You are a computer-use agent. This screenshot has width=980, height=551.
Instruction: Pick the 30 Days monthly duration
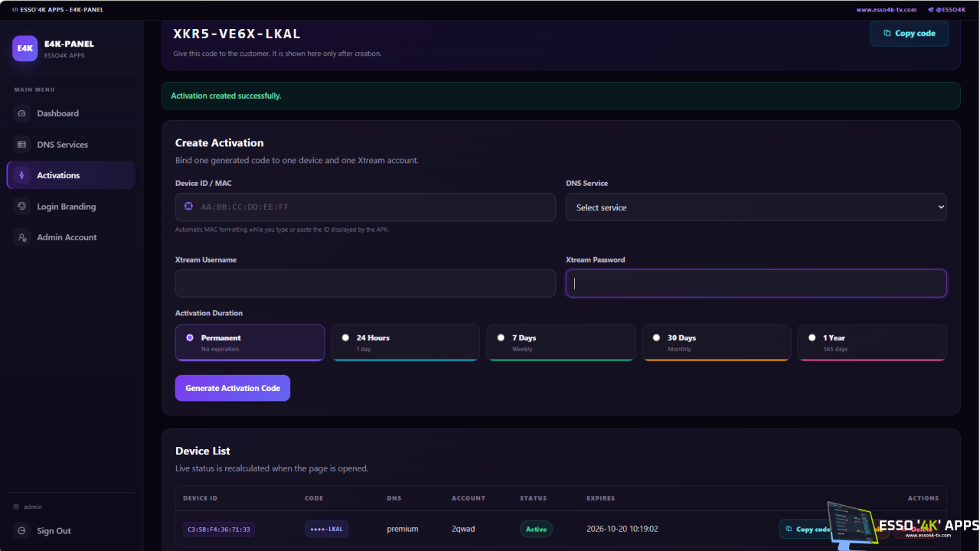(717, 342)
